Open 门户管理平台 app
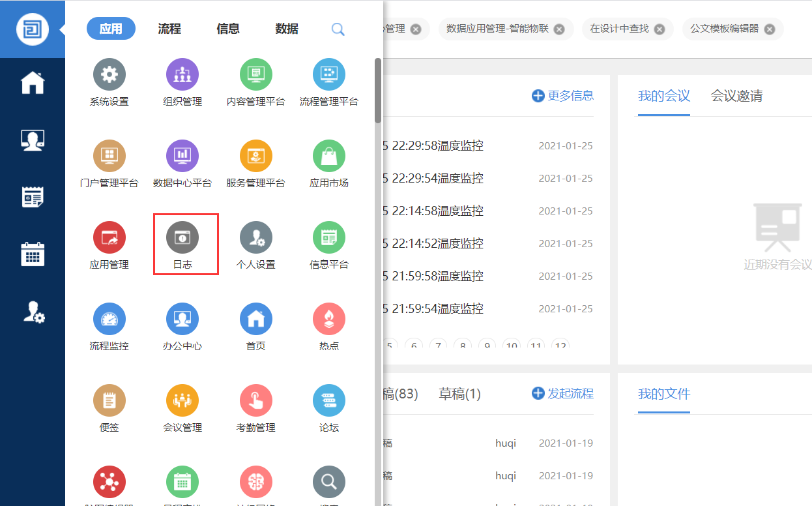This screenshot has width=812, height=506. (x=109, y=164)
